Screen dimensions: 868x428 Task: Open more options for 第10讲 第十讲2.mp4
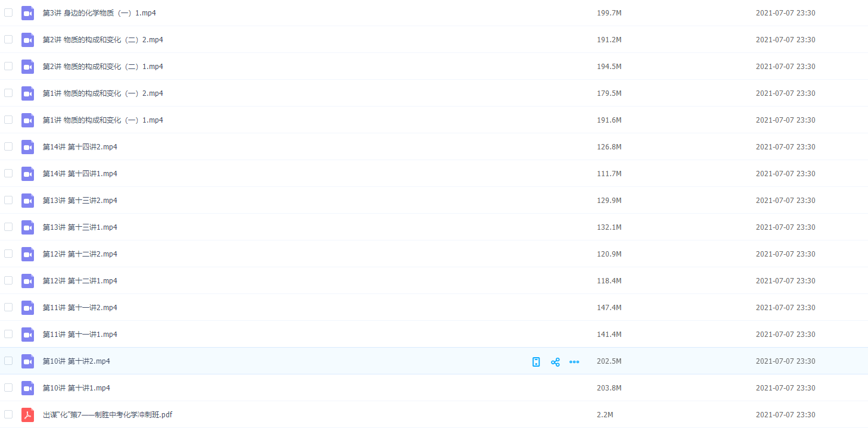tap(574, 362)
